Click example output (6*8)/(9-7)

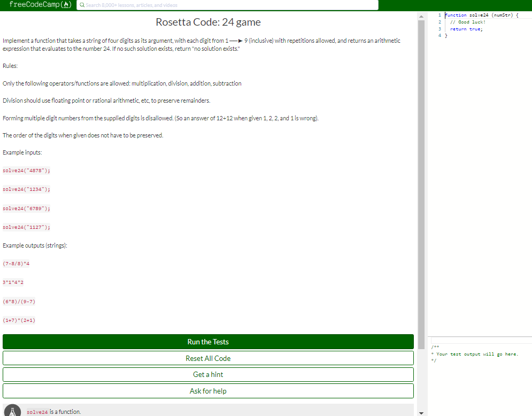[19, 302]
